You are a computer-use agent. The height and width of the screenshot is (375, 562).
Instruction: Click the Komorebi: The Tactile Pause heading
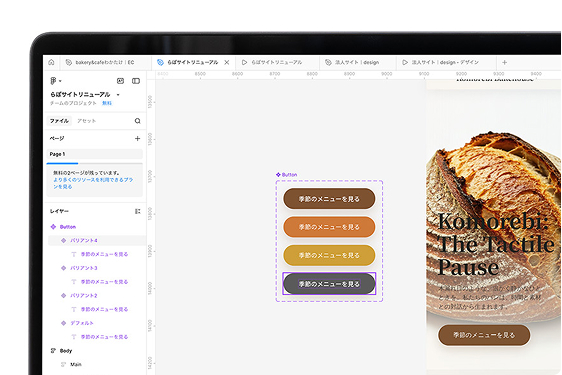pyautogui.click(x=496, y=244)
